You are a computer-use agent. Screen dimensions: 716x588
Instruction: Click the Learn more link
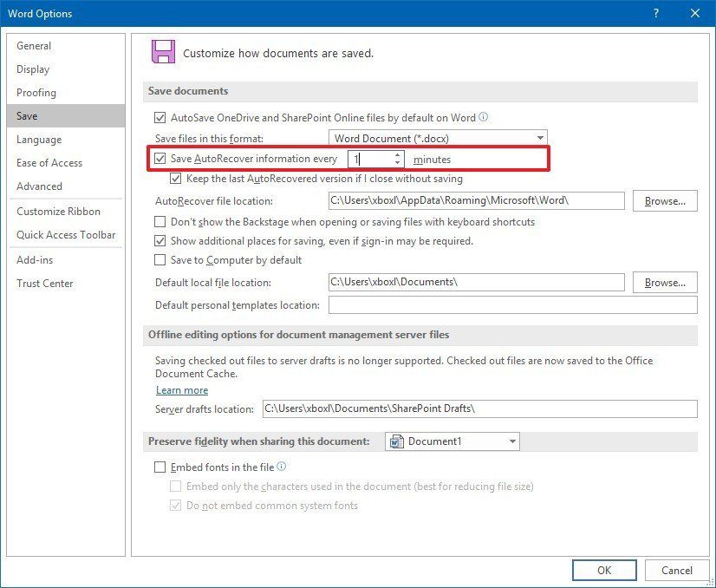[181, 390]
